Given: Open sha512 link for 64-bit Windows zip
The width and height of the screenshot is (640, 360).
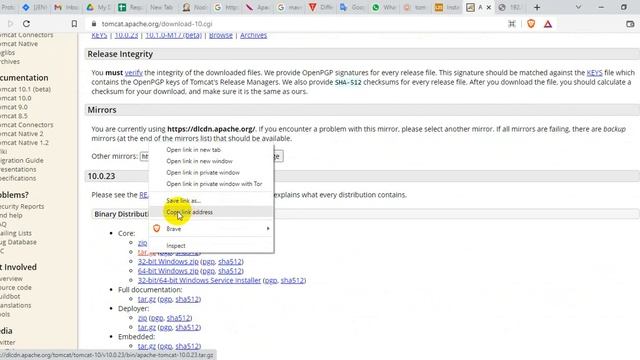Looking at the screenshot, I should pos(230,271).
